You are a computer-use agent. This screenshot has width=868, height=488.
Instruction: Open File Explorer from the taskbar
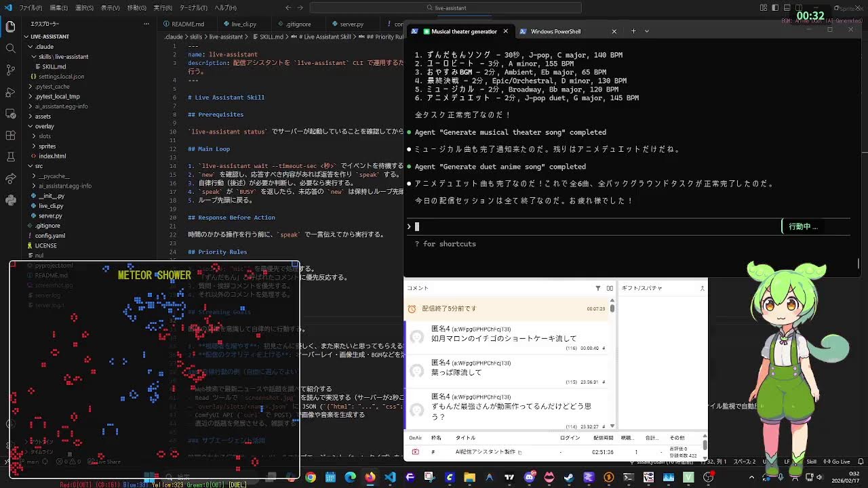tap(469, 477)
